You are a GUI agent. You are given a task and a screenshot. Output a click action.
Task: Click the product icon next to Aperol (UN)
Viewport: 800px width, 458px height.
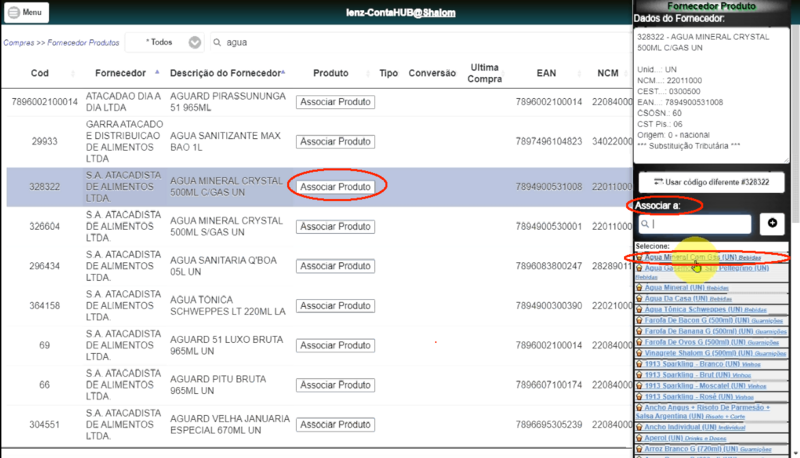639,438
